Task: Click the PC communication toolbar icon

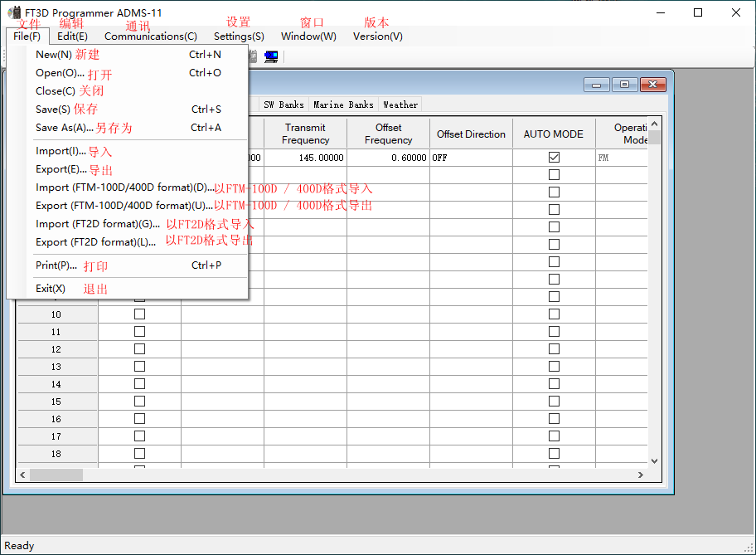Action: [x=271, y=56]
